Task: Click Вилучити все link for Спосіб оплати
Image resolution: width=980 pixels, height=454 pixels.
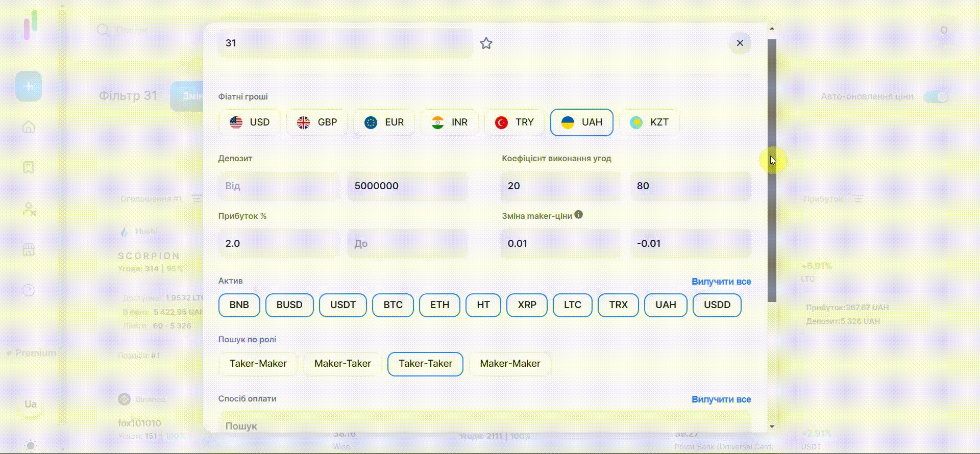Action: pos(721,399)
